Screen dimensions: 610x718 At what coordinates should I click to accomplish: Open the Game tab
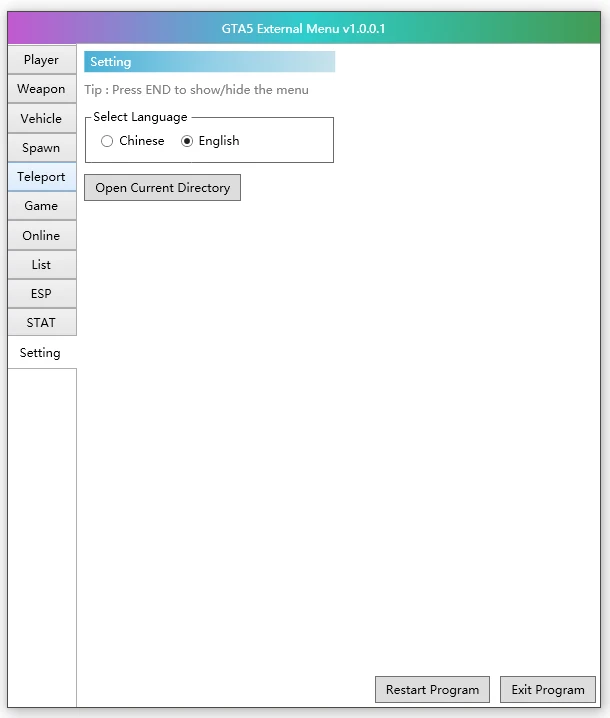tap(42, 206)
